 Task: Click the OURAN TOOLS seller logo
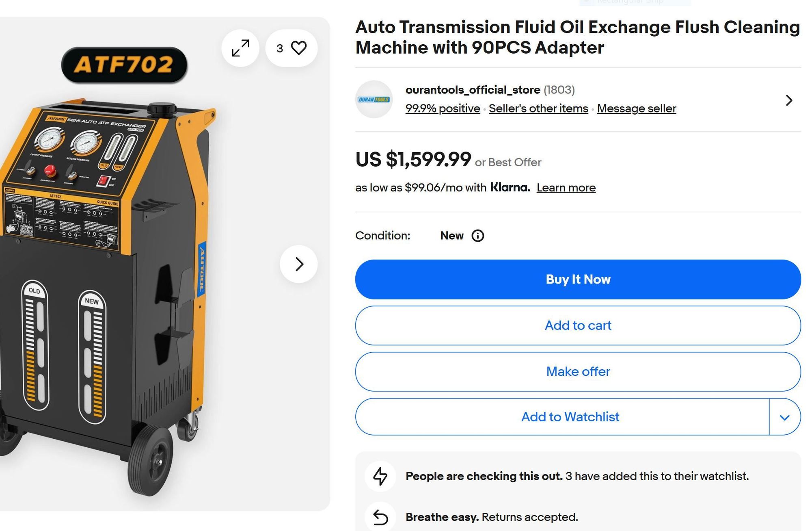click(374, 100)
